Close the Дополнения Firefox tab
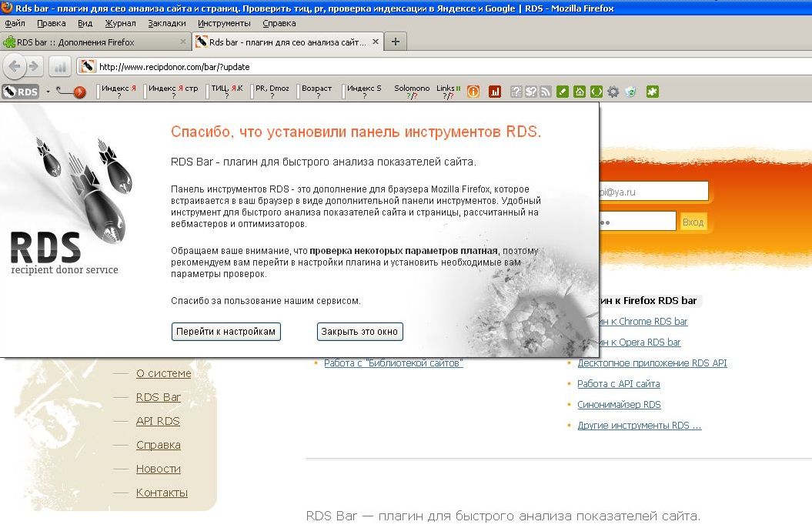Image resolution: width=812 pixels, height=528 pixels. click(x=183, y=42)
